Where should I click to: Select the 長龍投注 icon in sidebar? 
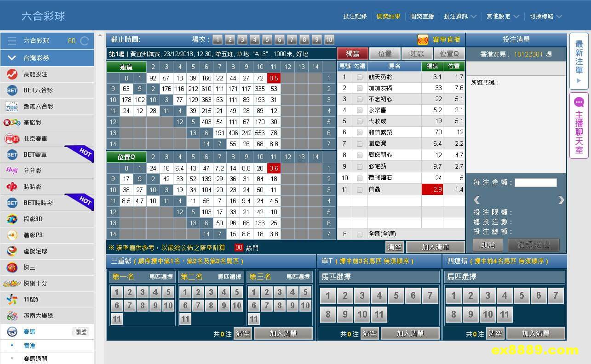[x=12, y=74]
